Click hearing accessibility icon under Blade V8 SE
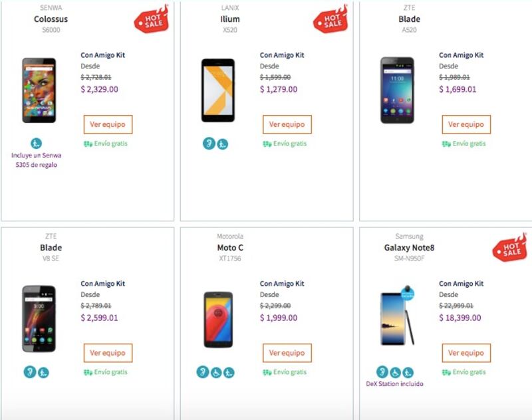This screenshot has height=420, width=532. (x=29, y=372)
